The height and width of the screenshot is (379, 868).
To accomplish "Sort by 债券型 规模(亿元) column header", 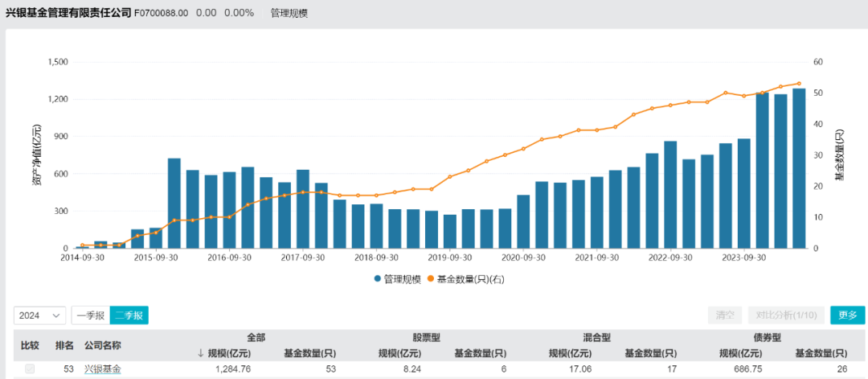I will pyautogui.click(x=740, y=353).
